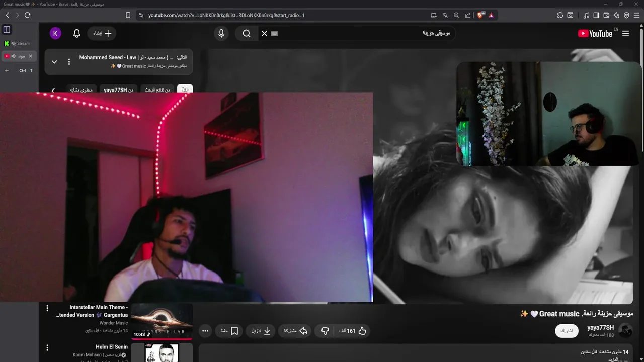Open Leo AI sparkle icon
Viewport: 644px width, 362px height.
pos(616,15)
